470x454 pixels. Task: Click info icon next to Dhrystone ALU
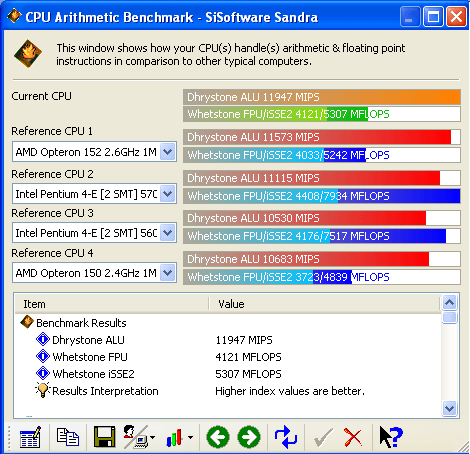click(43, 339)
